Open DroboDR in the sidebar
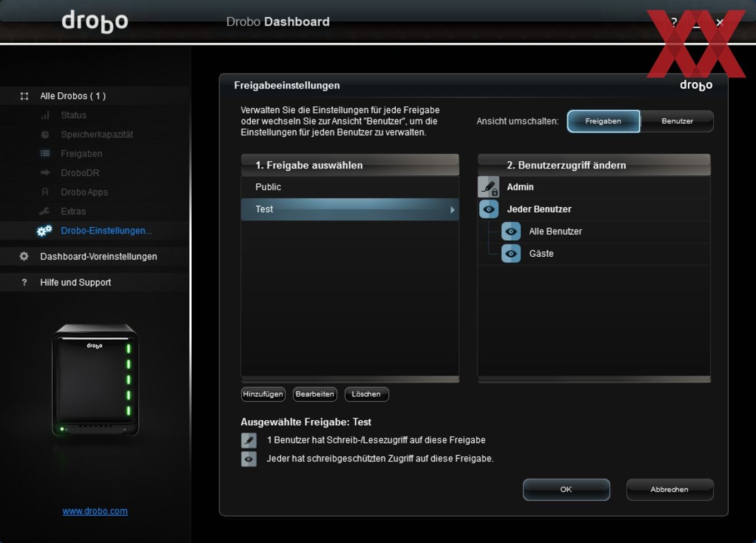The height and width of the screenshot is (543, 756). click(80, 173)
